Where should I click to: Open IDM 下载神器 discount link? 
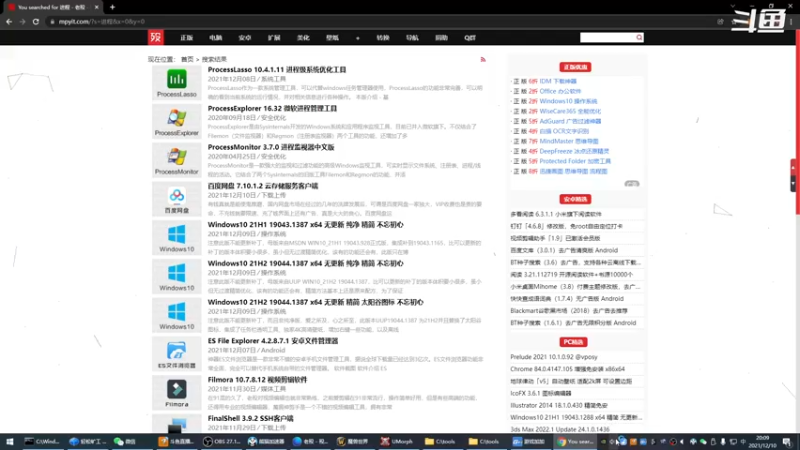point(558,82)
